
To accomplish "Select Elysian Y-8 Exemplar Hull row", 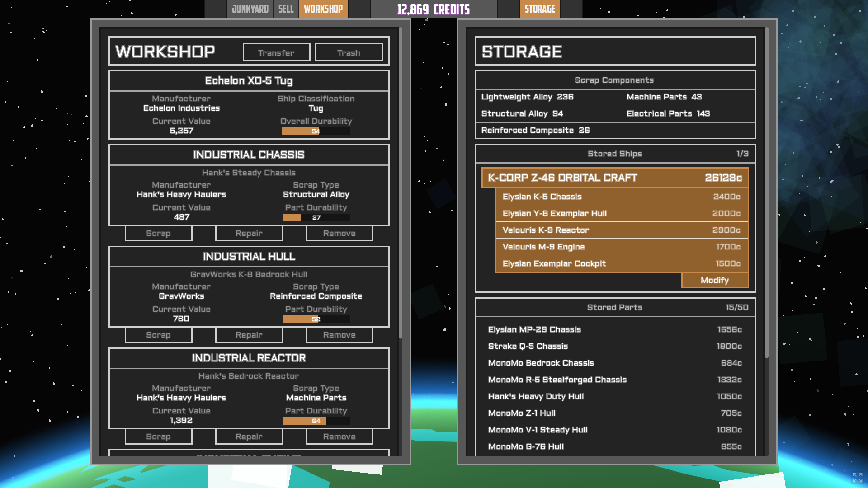I will tap(622, 213).
